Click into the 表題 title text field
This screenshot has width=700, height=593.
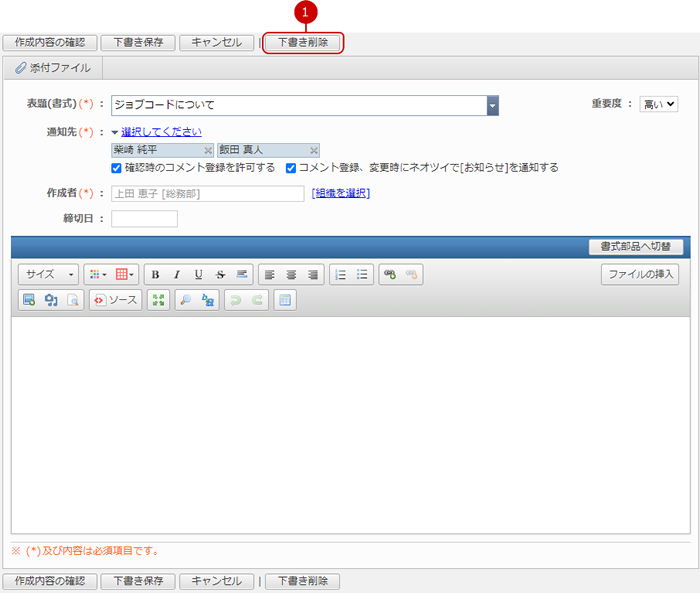coord(299,105)
